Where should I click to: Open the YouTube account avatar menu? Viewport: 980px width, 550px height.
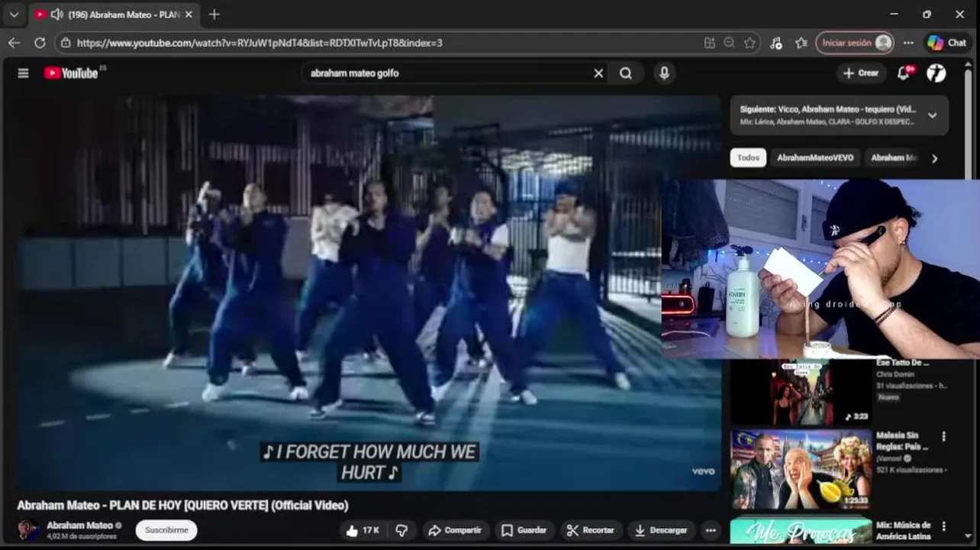tap(936, 73)
